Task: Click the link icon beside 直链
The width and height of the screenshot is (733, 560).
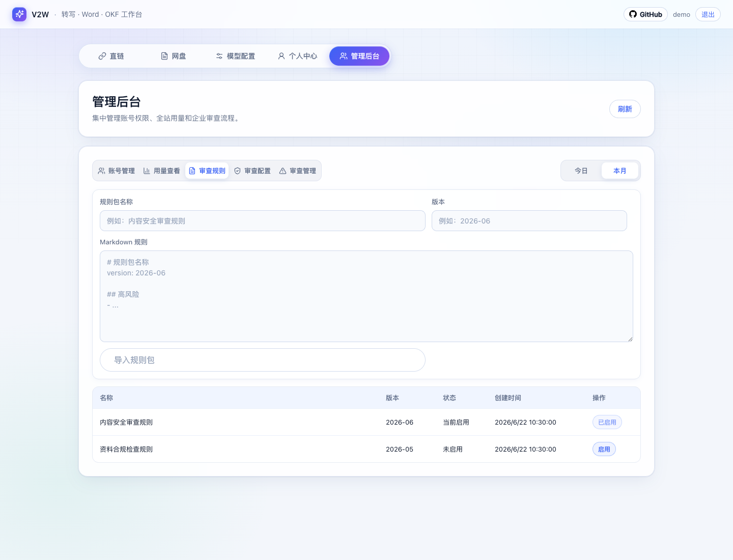Action: tap(102, 56)
